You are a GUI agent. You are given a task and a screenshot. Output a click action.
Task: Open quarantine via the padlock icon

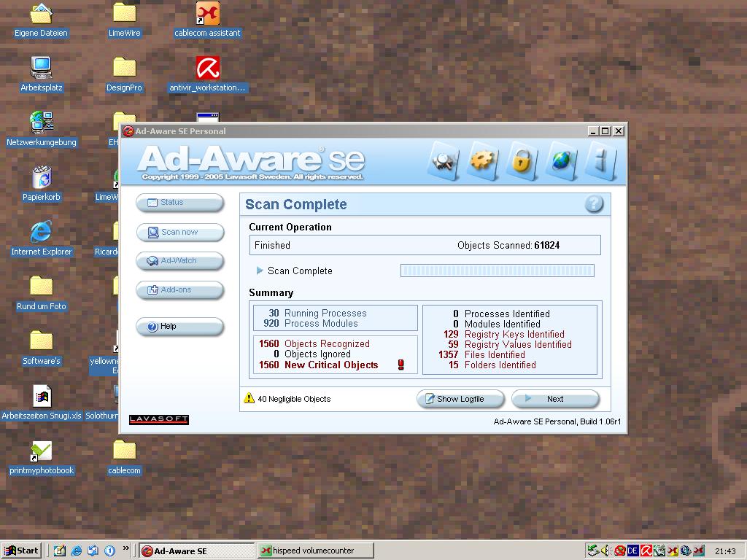coord(521,160)
